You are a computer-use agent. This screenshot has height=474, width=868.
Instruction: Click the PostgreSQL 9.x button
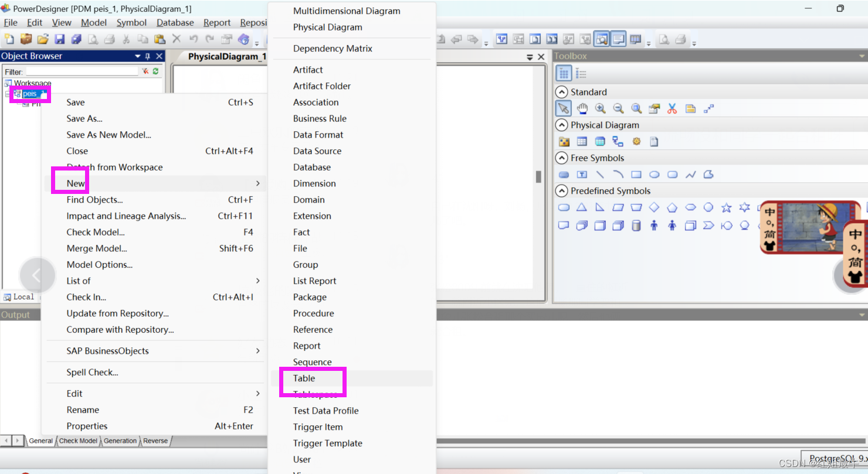pos(834,459)
